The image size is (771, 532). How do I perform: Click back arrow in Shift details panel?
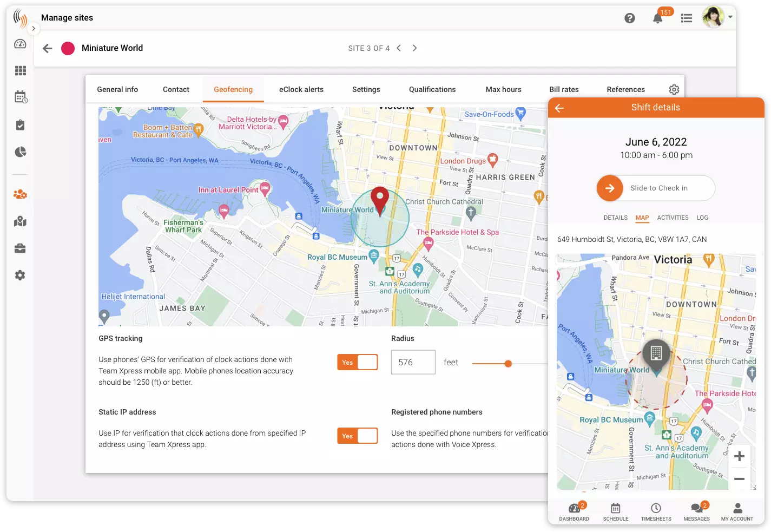559,108
